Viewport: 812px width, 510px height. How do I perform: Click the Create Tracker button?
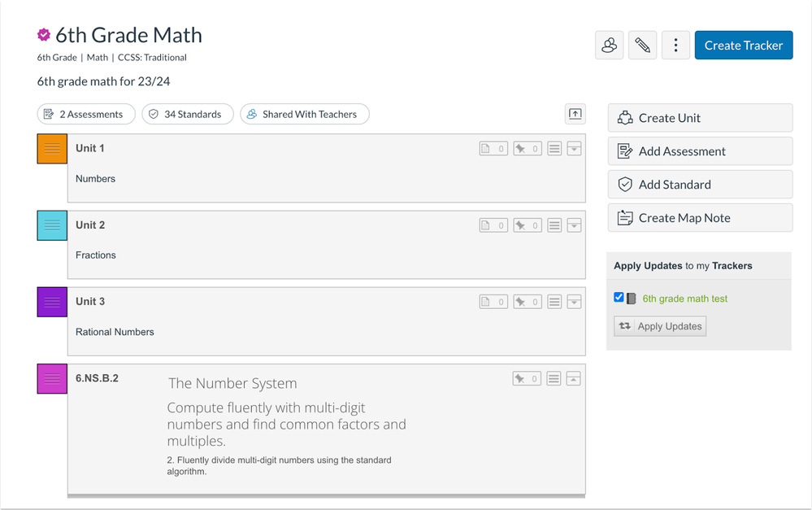coord(743,46)
